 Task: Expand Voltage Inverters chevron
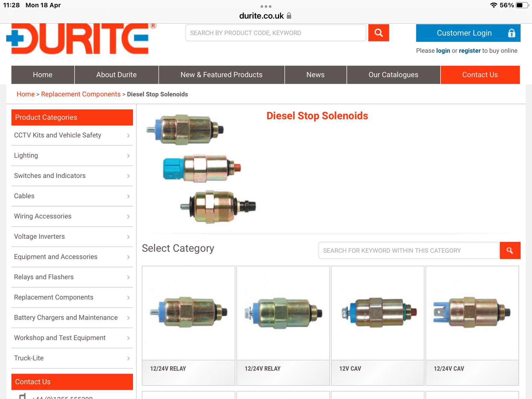coord(128,237)
